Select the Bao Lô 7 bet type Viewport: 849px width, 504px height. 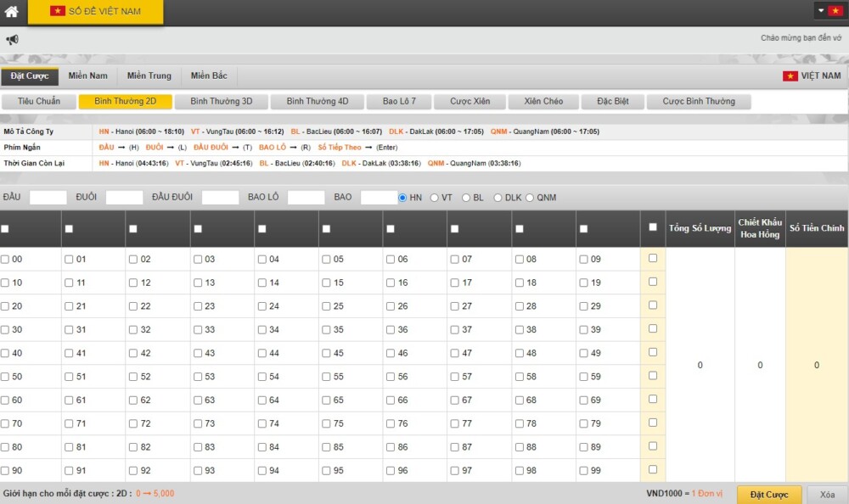click(x=399, y=102)
